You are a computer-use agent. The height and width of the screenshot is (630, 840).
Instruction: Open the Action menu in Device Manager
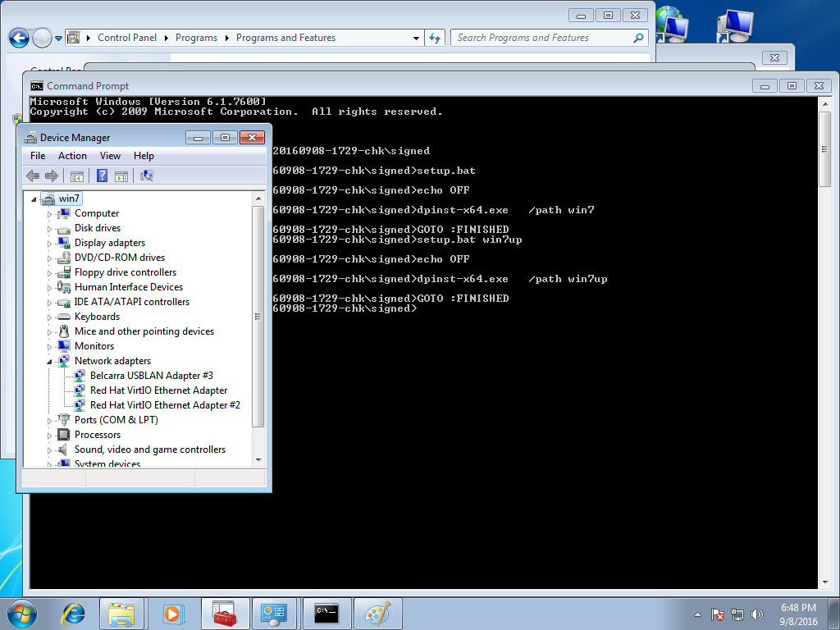click(72, 156)
